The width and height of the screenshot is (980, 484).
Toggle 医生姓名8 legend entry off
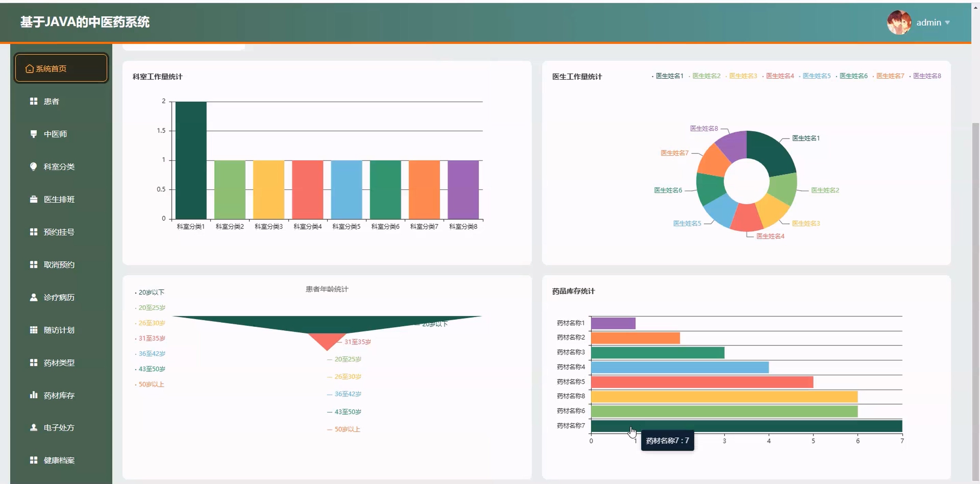[926, 76]
